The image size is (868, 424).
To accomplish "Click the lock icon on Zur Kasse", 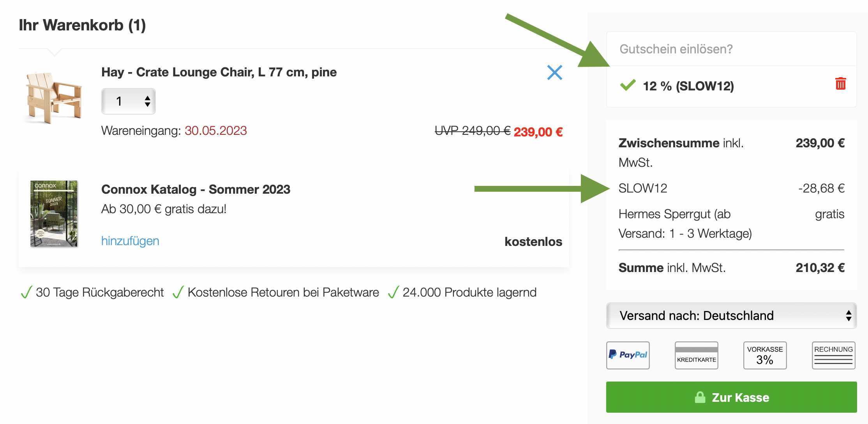I will [700, 397].
